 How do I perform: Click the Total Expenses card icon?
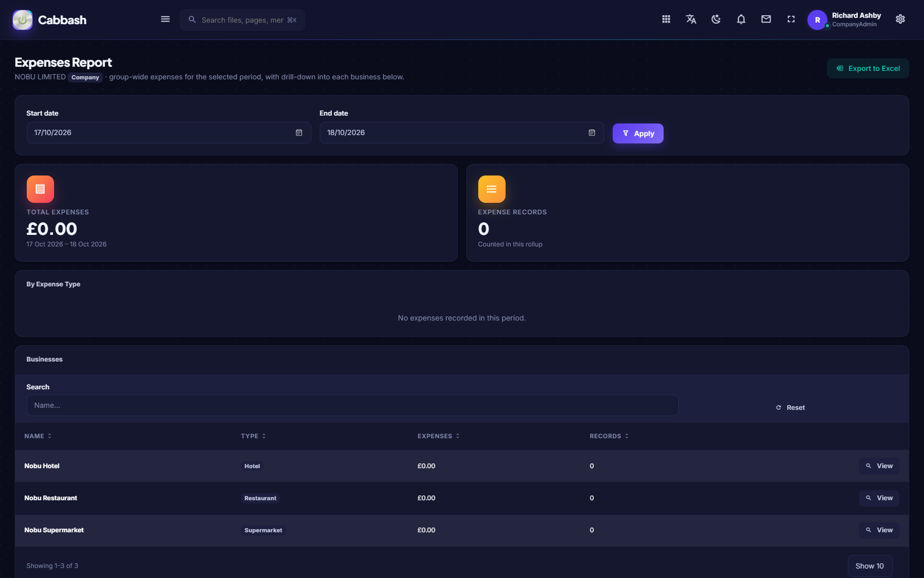point(40,189)
